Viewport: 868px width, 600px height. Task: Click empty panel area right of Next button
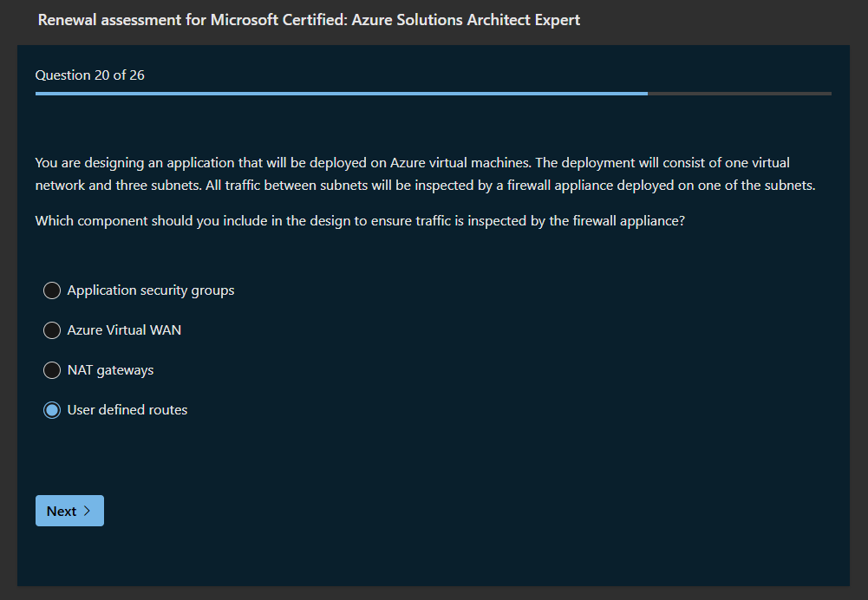(434, 512)
